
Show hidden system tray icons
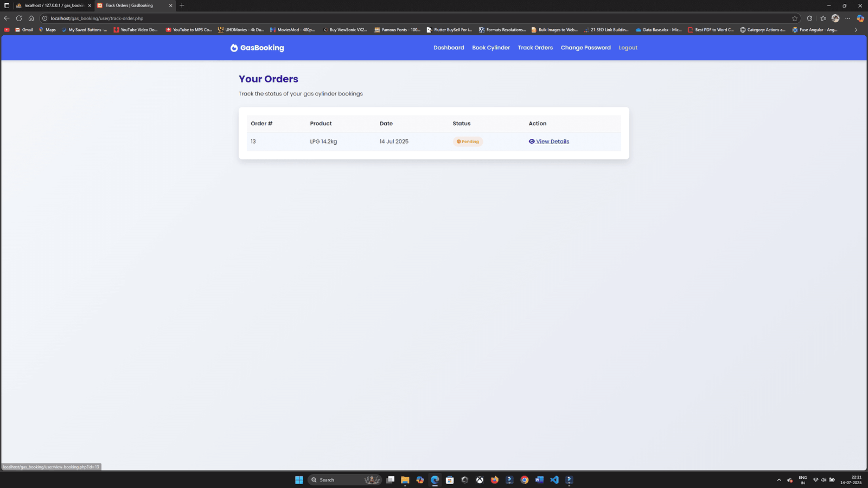779,480
